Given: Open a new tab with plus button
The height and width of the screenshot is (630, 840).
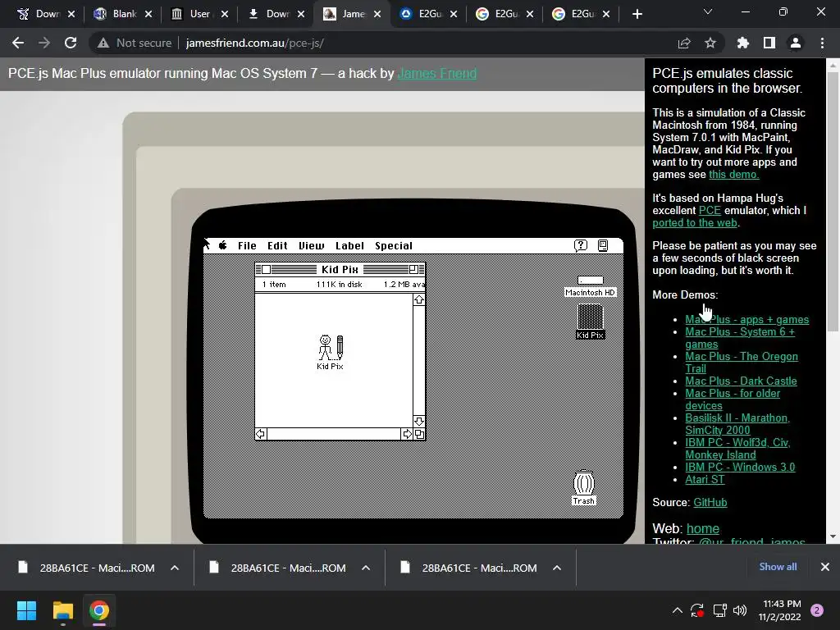Looking at the screenshot, I should [637, 14].
